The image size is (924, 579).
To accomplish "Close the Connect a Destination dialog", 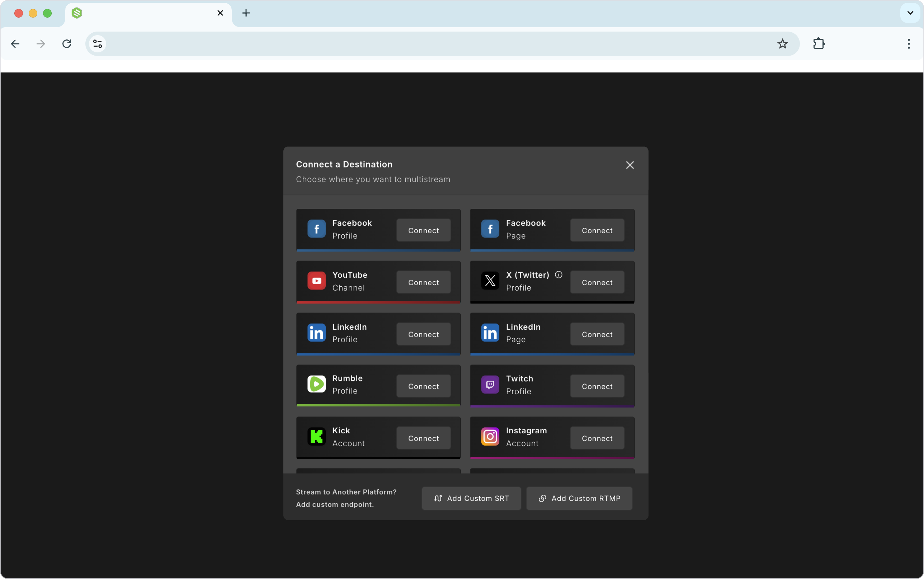I will tap(630, 165).
